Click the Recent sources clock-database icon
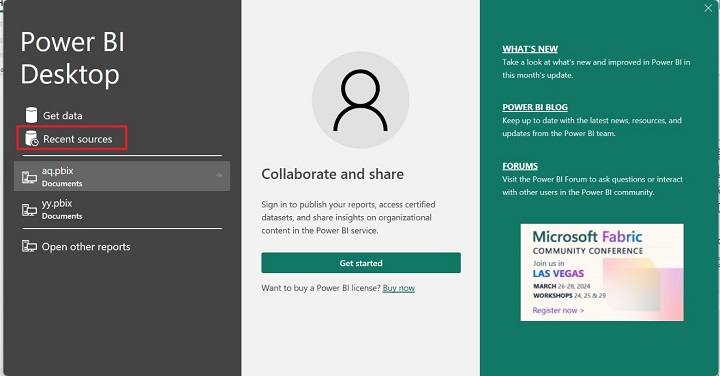Screen dimensions: 720x376 click(32, 139)
